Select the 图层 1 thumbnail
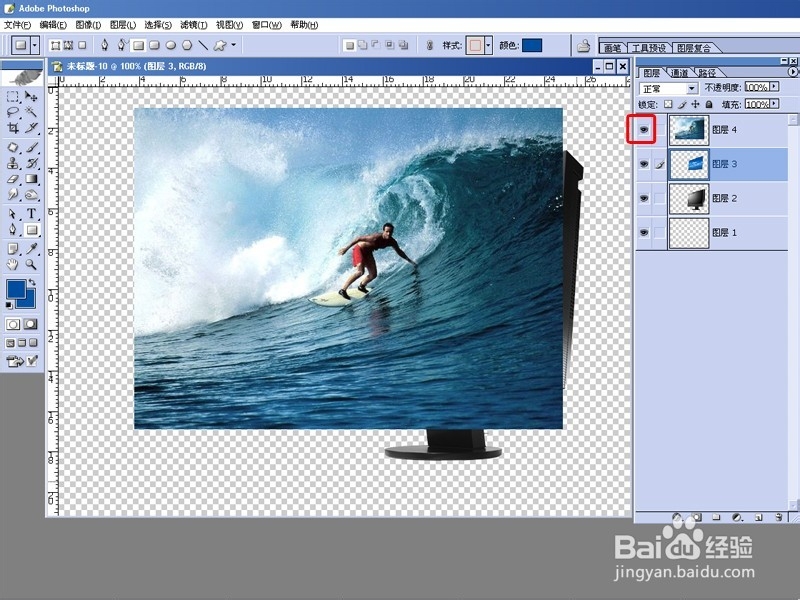The height and width of the screenshot is (600, 800). click(x=688, y=232)
